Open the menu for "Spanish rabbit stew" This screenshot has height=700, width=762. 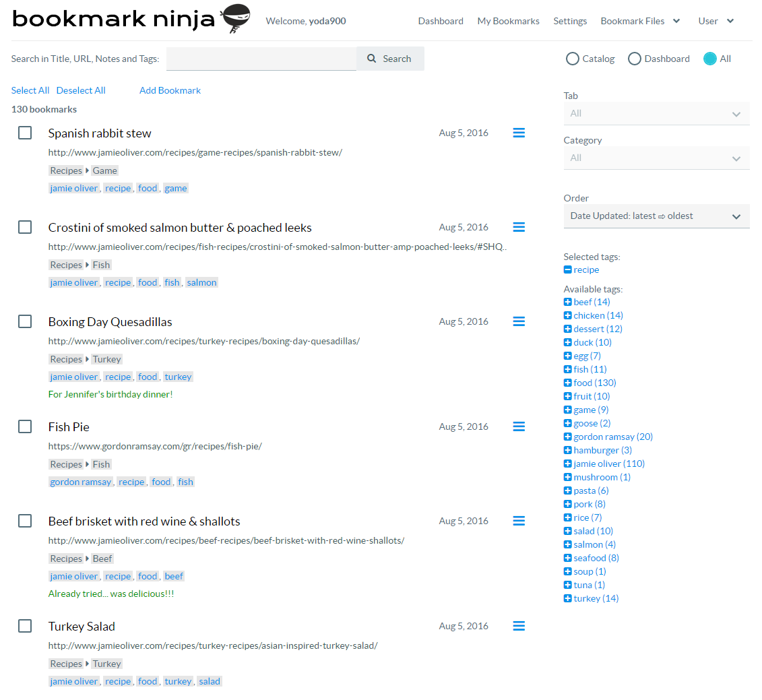518,133
